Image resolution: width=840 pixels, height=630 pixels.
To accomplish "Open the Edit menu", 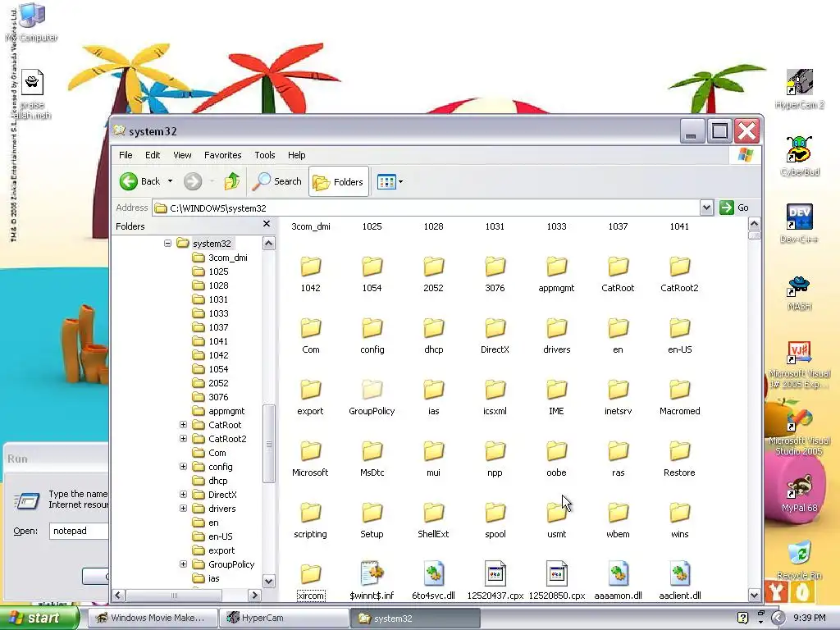I will [x=153, y=155].
